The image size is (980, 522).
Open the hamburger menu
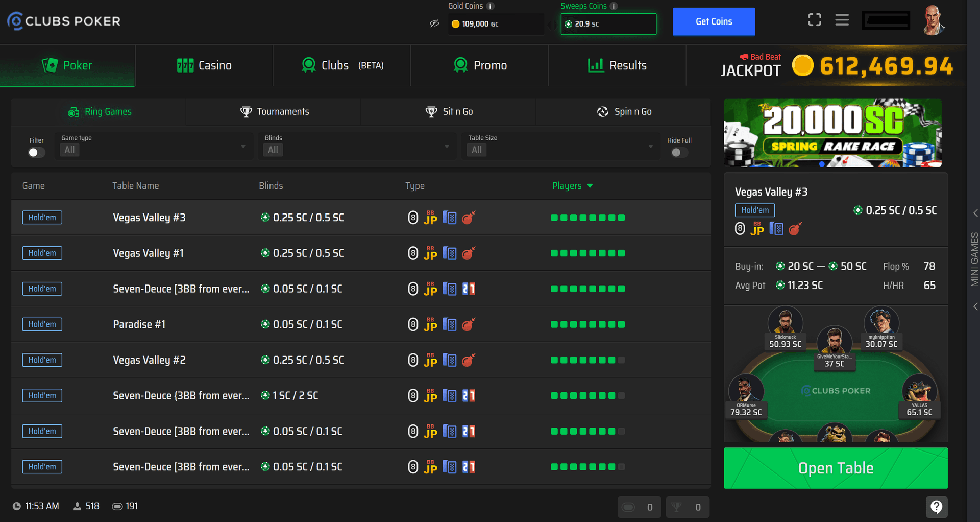tap(842, 20)
